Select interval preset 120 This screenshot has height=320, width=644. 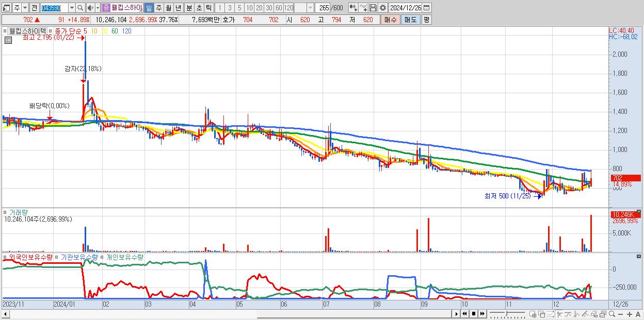point(289,8)
